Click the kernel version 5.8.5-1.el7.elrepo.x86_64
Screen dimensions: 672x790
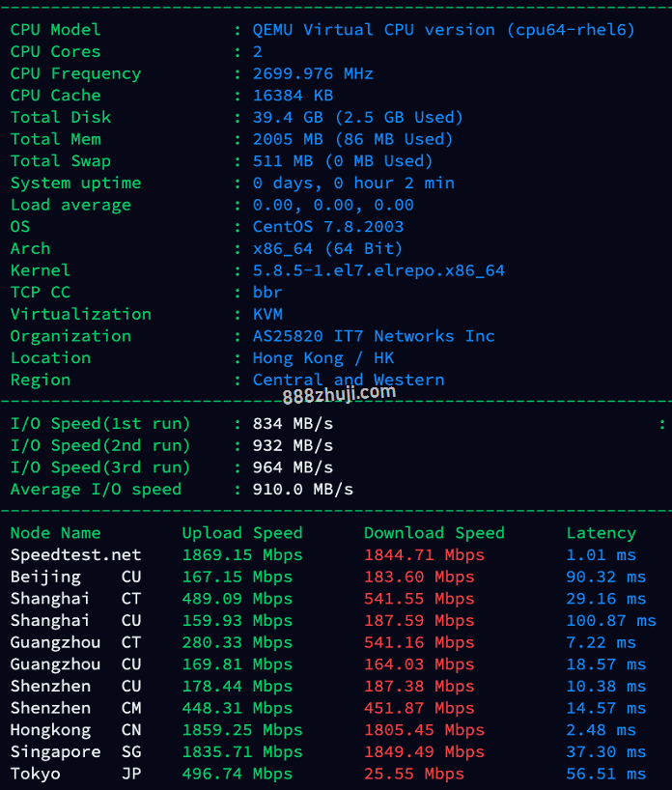pos(378,270)
